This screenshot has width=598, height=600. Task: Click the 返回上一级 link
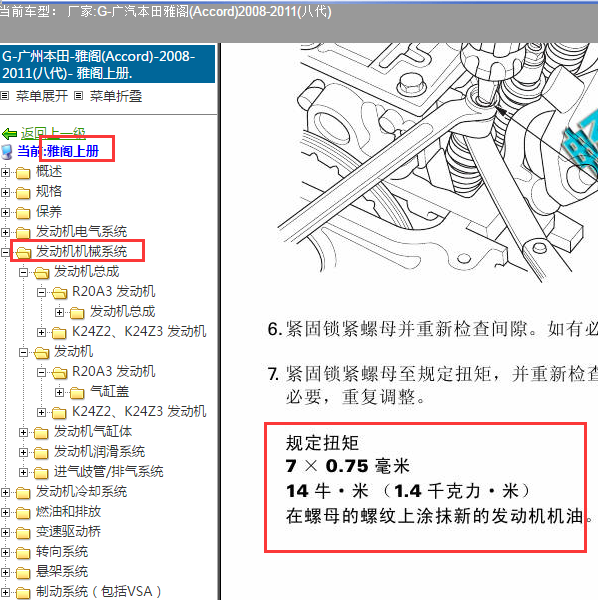click(53, 134)
